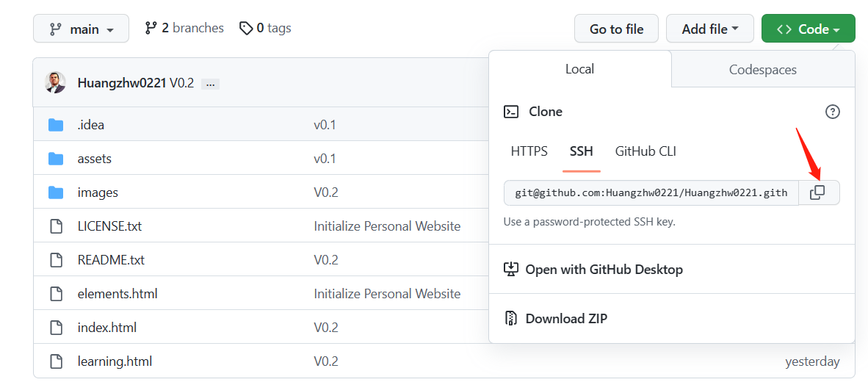Open the V0.2 commit for learning.html
The image size is (868, 382).
[326, 361]
